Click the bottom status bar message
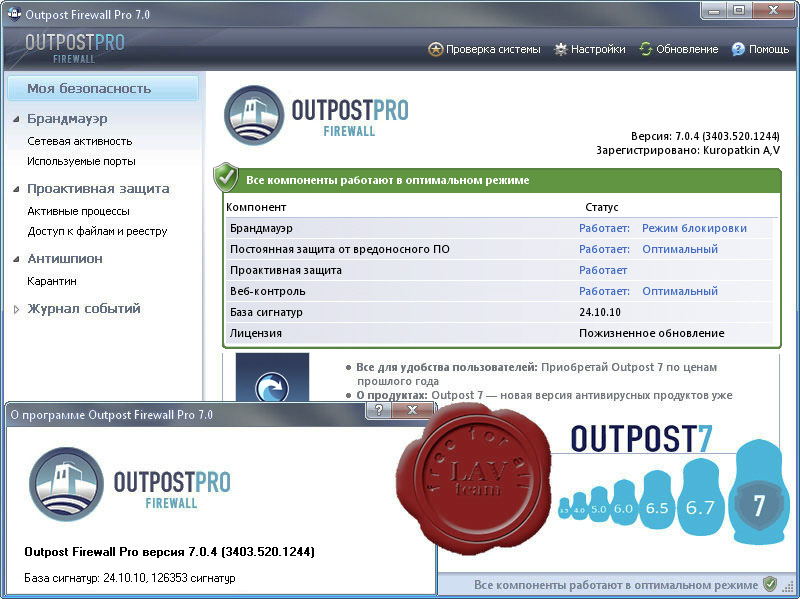 [x=616, y=585]
